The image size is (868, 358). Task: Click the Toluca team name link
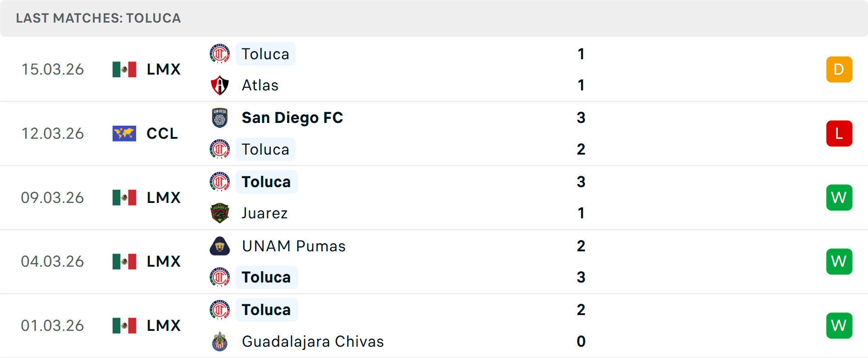pos(265,54)
